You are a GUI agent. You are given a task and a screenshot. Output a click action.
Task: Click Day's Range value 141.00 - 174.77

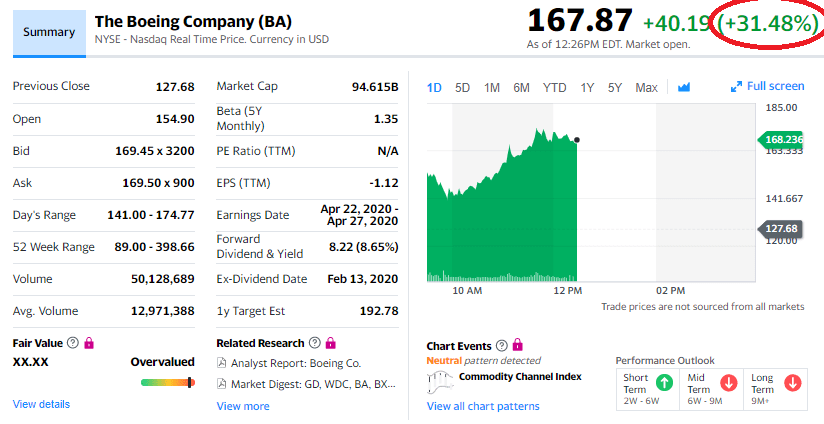151,215
